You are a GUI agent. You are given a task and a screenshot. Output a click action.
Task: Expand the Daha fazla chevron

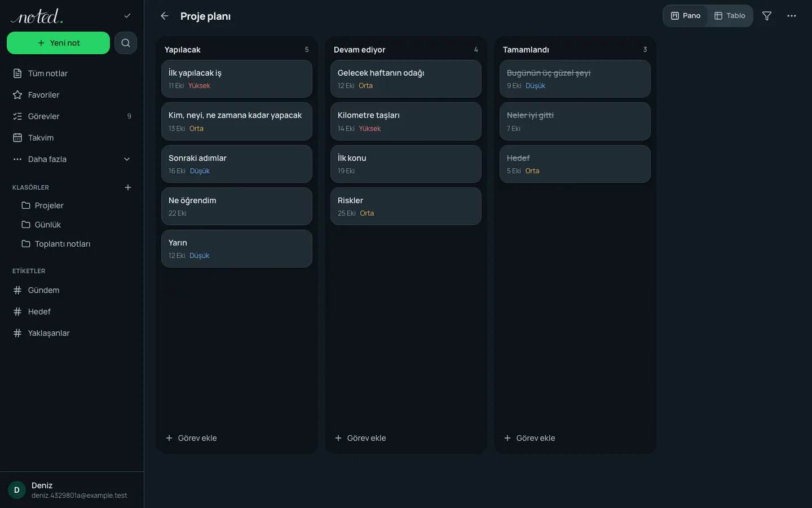(127, 159)
